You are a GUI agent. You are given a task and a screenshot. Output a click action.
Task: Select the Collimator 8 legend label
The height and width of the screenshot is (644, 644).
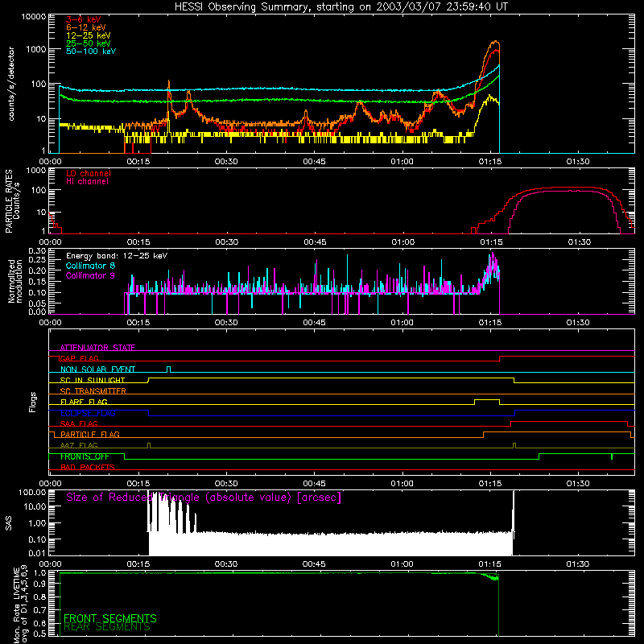(90, 266)
